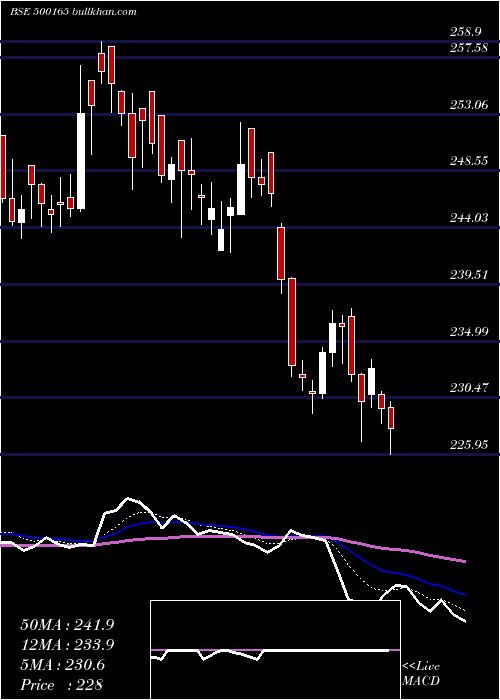Screen dimensions: 500x700
Task: Click the BSE 500165 bullkhan.com header text
Action: [73, 12]
